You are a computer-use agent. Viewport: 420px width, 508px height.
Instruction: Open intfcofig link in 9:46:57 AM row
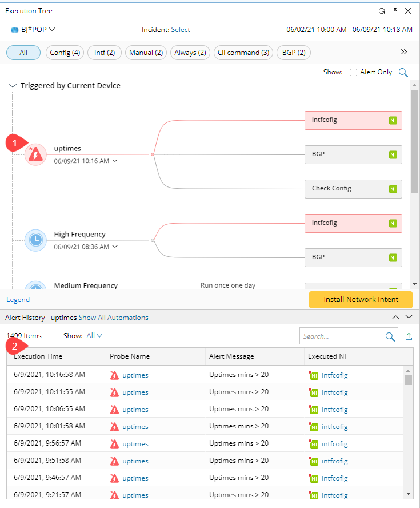pos(335,478)
